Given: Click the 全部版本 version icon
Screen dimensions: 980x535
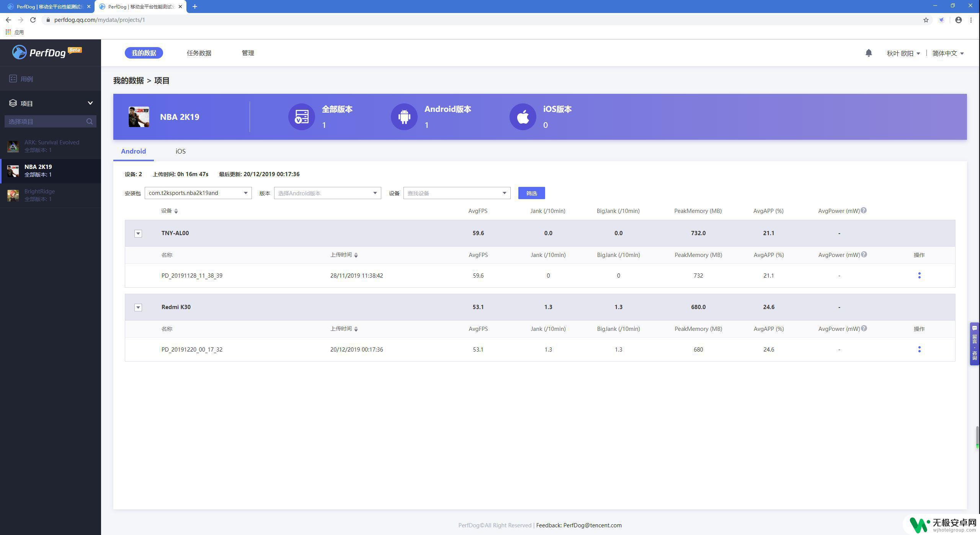Looking at the screenshot, I should pyautogui.click(x=302, y=117).
